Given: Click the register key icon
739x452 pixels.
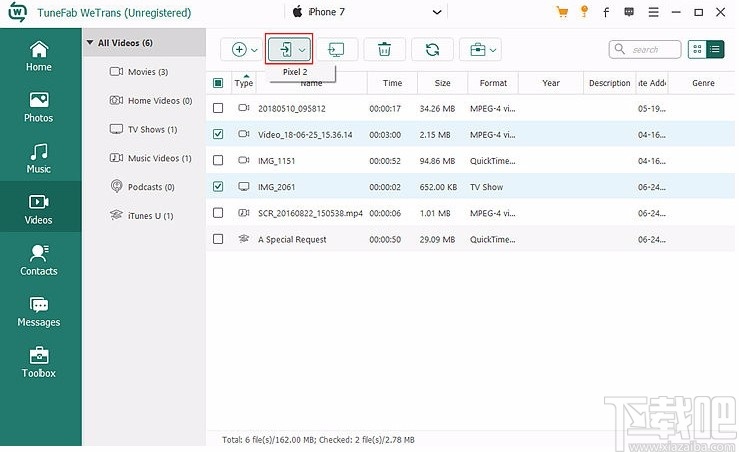Looking at the screenshot, I should pos(584,11).
